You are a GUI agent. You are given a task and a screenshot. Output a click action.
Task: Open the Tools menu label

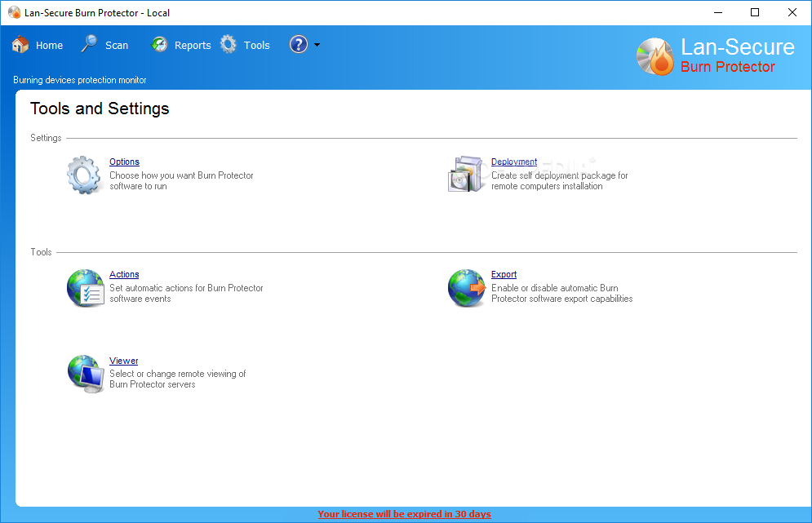point(257,46)
